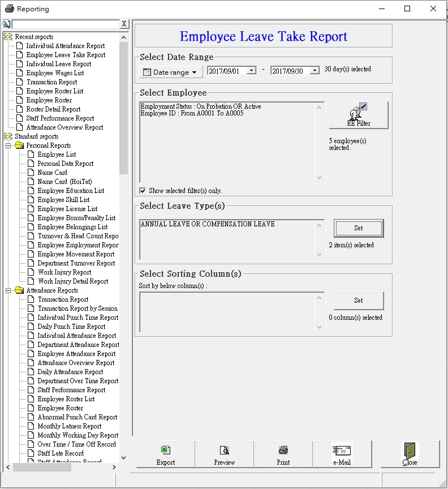Click the Standard reports group icon
This screenshot has width=448, height=489.
pos(8,136)
